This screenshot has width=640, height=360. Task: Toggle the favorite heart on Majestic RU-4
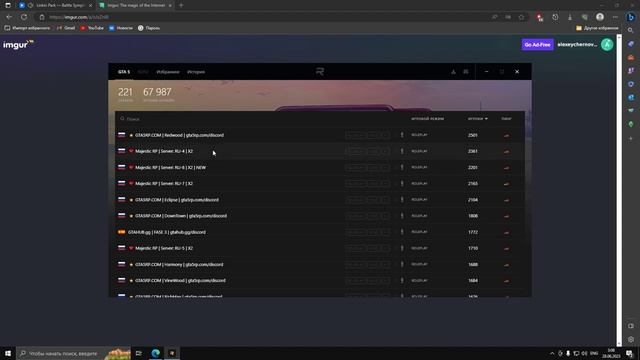tap(131, 151)
